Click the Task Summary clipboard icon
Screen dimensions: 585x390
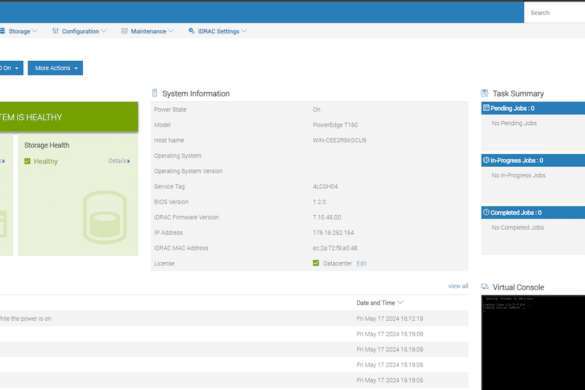click(x=485, y=93)
